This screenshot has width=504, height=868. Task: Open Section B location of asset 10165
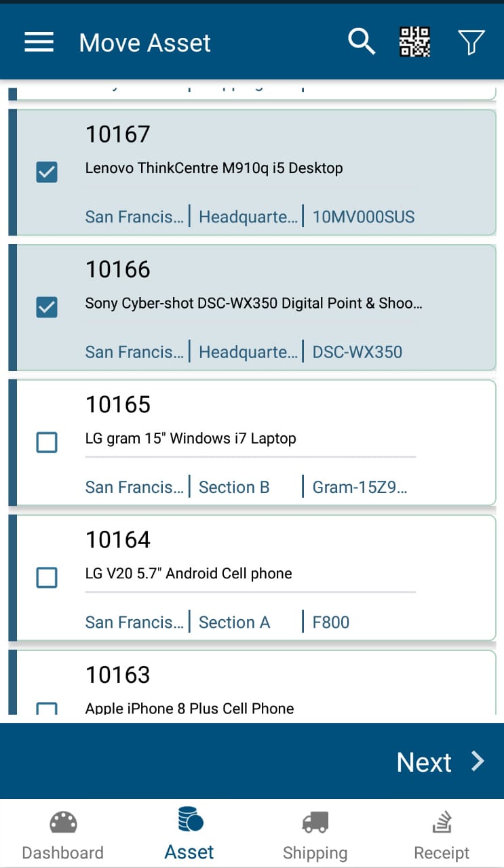(x=234, y=487)
